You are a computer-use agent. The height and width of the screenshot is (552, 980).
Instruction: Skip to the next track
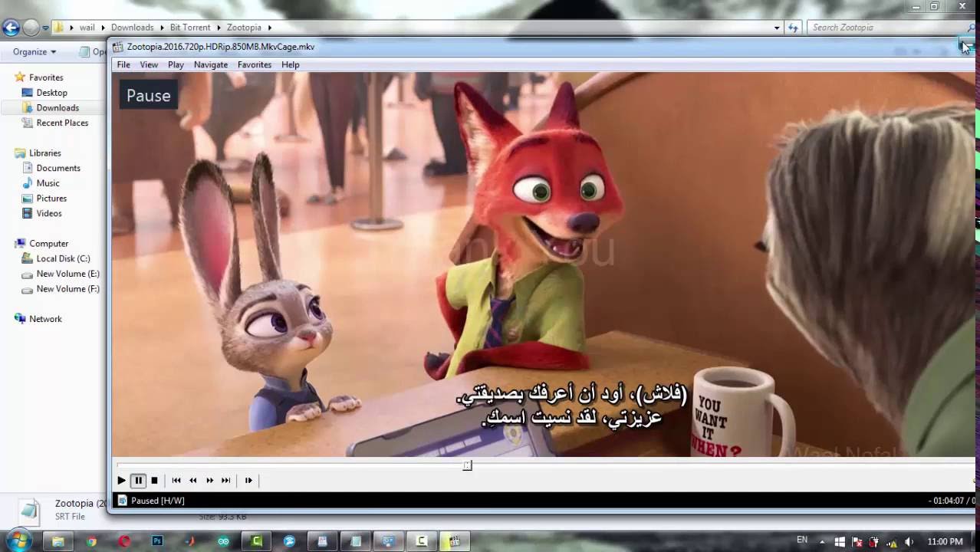225,481
